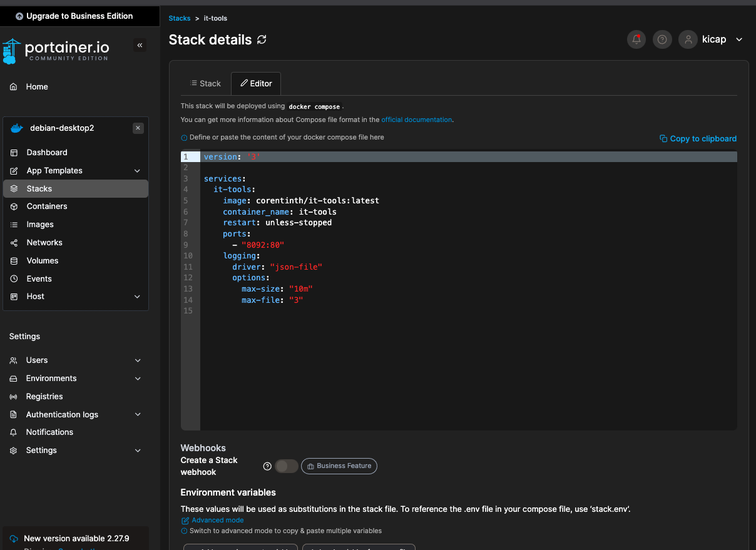Image resolution: width=756 pixels, height=550 pixels.
Task: Click the Volumes database icon
Action: 14,261
